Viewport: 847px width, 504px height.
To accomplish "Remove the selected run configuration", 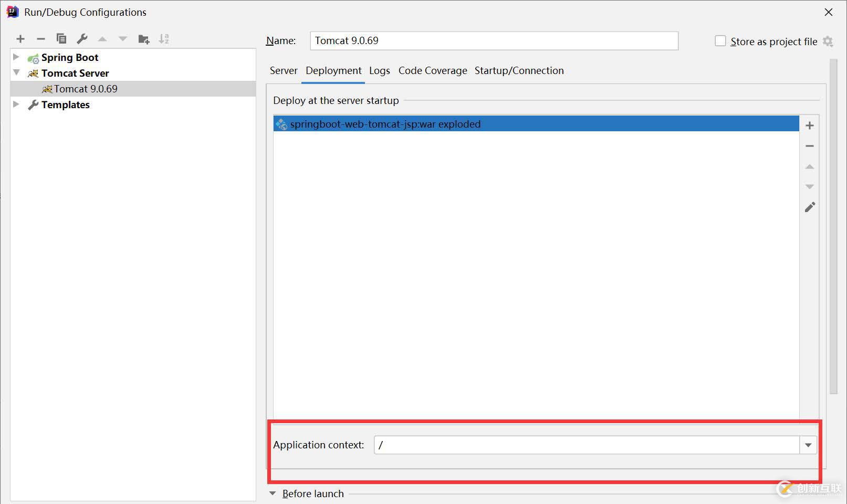I will (41, 39).
